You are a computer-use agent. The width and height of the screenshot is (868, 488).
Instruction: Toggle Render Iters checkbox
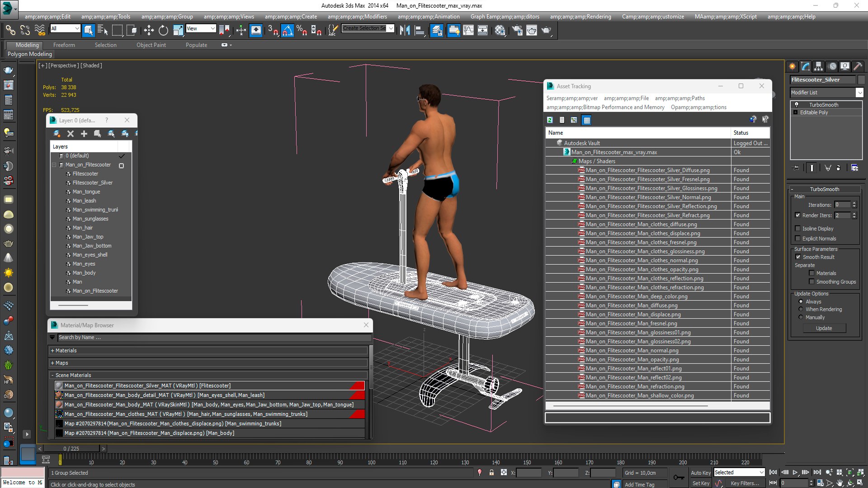click(x=797, y=216)
